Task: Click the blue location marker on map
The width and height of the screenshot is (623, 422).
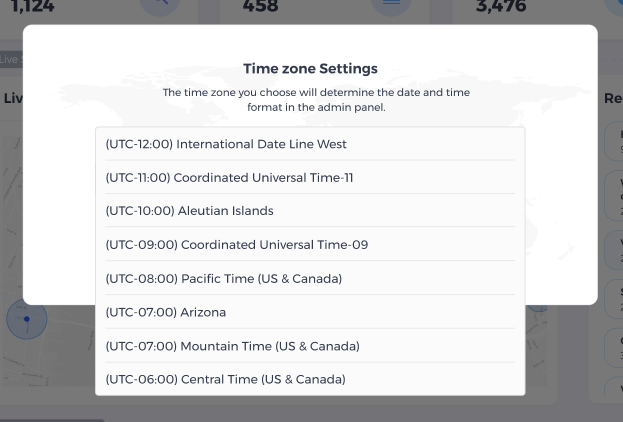Action: tap(27, 320)
